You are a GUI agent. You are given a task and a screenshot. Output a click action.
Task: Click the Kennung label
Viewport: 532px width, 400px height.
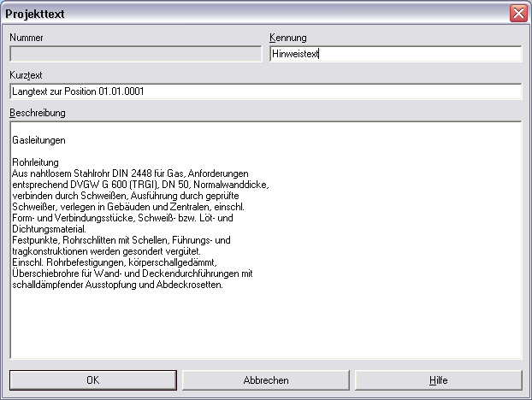(x=288, y=38)
